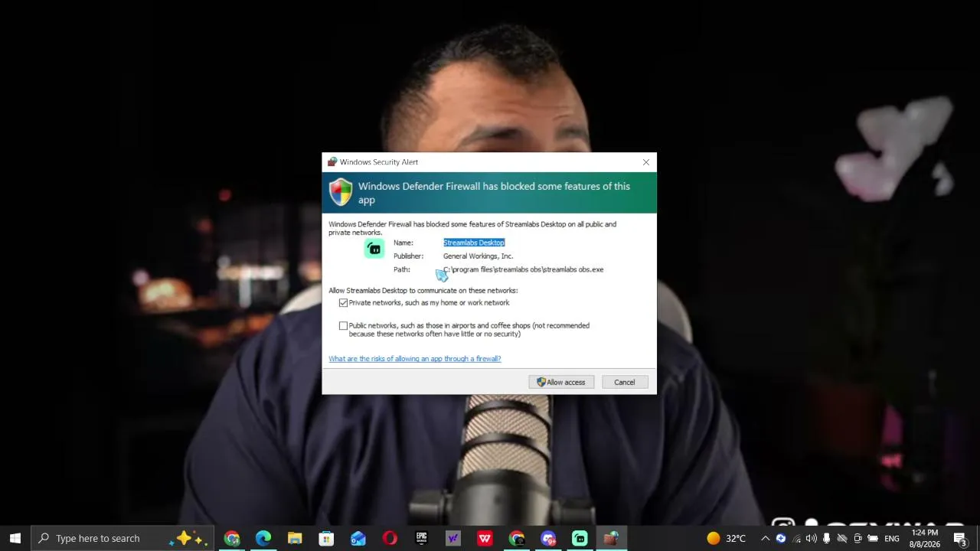
Task: Open Microsoft Store from the taskbar
Action: [326, 539]
